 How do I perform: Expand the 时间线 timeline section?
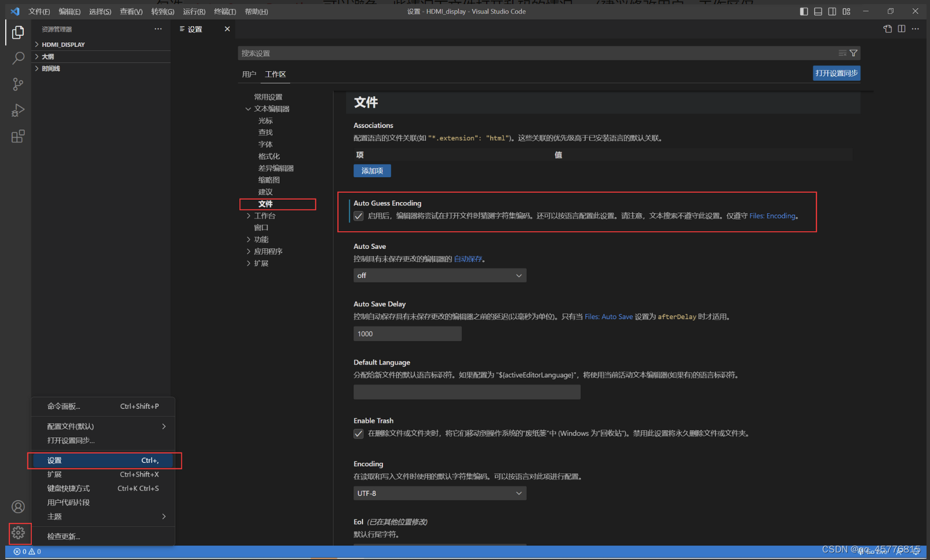point(101,68)
